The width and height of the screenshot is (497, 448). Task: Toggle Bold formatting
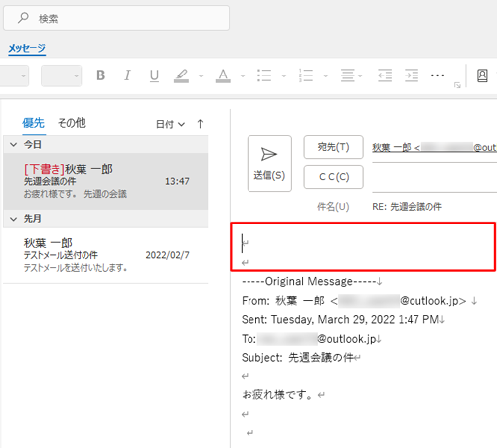coord(101,75)
